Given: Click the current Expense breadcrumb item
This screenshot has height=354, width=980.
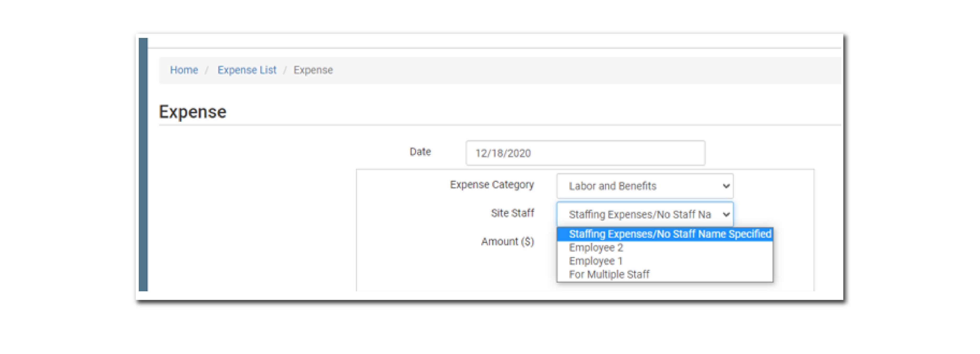Looking at the screenshot, I should [x=313, y=70].
